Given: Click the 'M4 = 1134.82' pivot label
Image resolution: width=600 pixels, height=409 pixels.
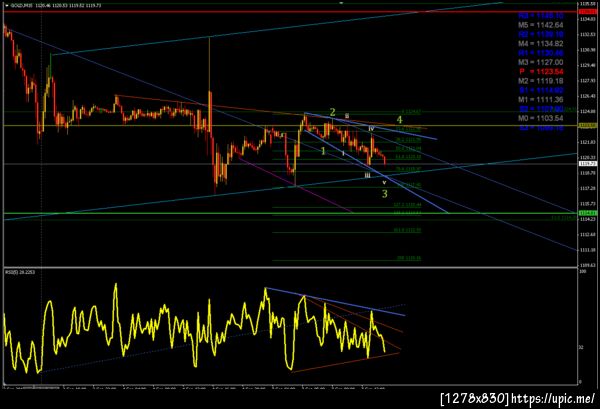Looking at the screenshot, I should coord(540,44).
